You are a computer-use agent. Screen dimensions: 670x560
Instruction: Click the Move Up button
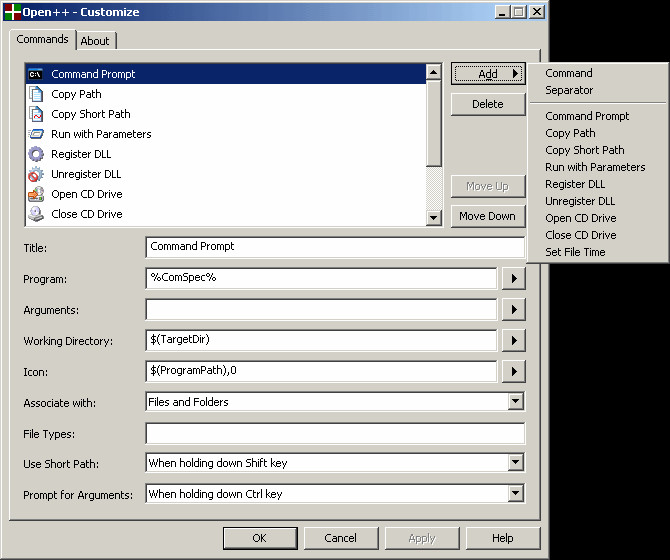click(488, 186)
